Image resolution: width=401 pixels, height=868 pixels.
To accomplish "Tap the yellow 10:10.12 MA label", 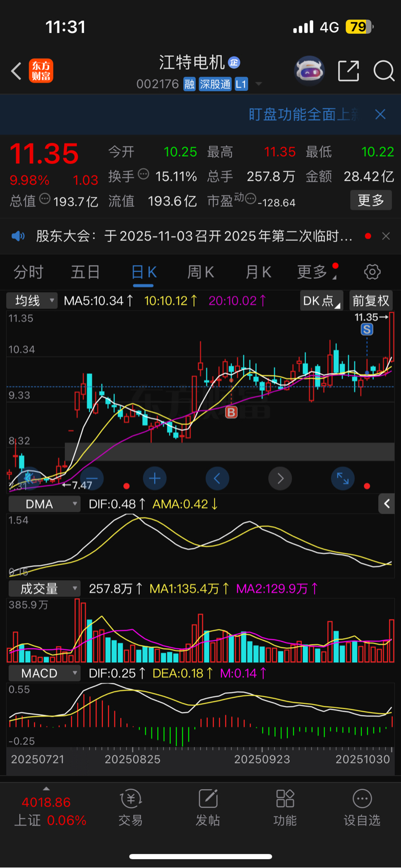I will pos(171,301).
